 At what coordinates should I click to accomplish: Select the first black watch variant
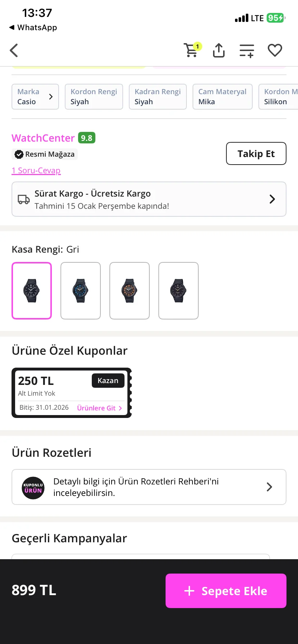[x=32, y=291]
